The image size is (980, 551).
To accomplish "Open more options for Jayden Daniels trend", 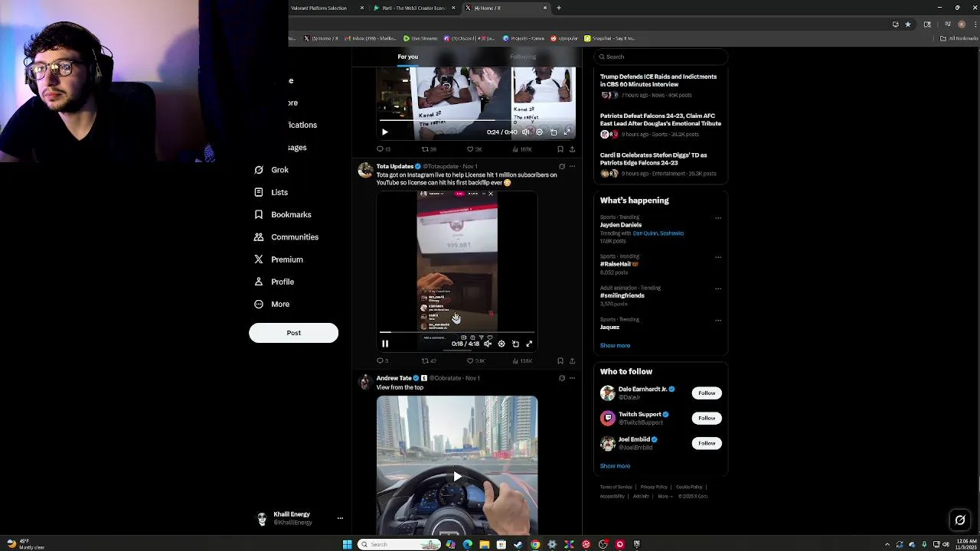I will point(718,218).
